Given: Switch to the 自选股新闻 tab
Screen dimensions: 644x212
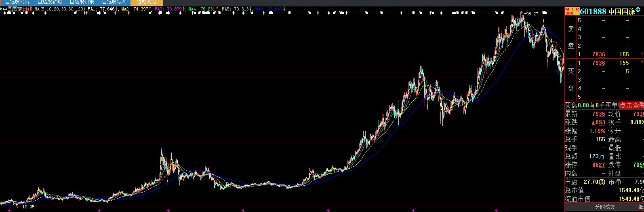Looking at the screenshot, I should click(x=49, y=2).
